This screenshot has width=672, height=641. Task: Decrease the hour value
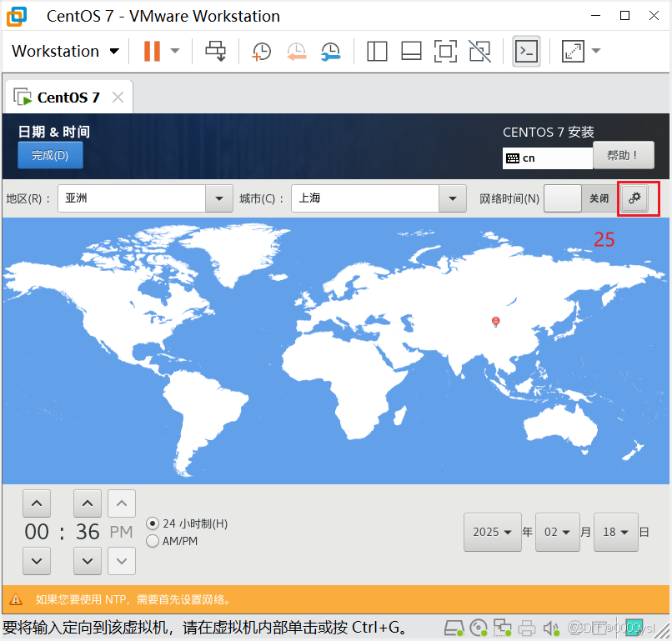[x=37, y=561]
